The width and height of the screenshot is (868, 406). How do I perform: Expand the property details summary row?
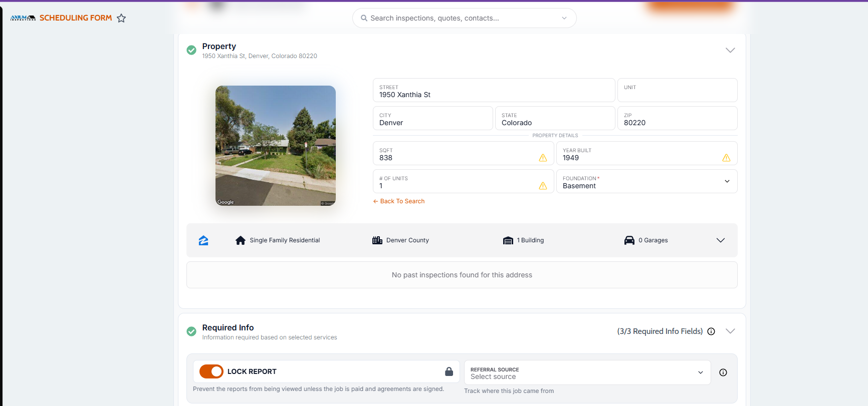click(721, 240)
